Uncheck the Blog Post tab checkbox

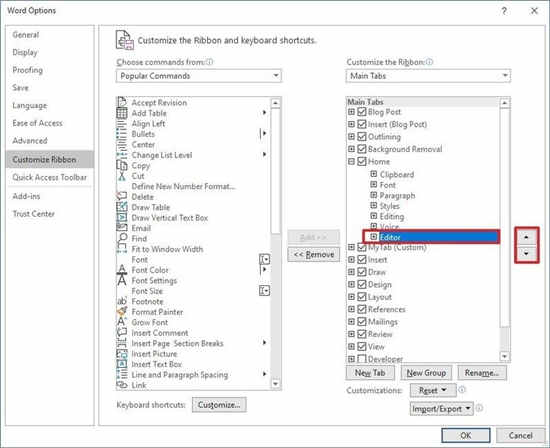[362, 112]
